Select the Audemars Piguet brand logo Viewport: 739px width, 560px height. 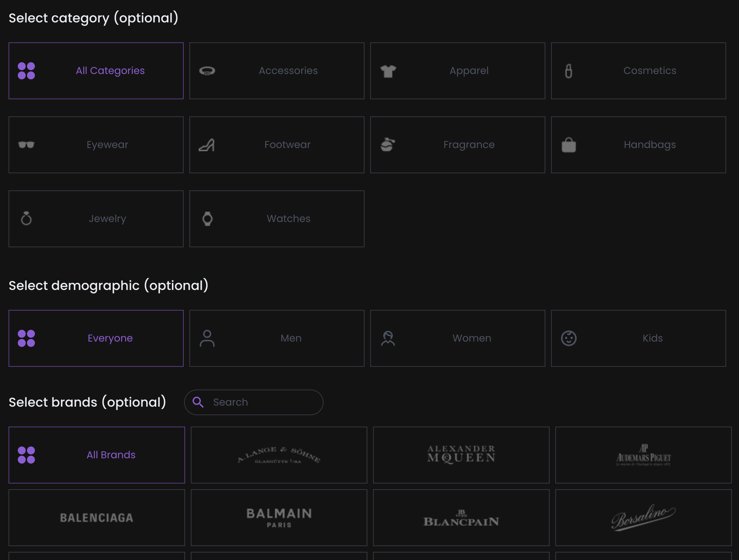point(643,455)
